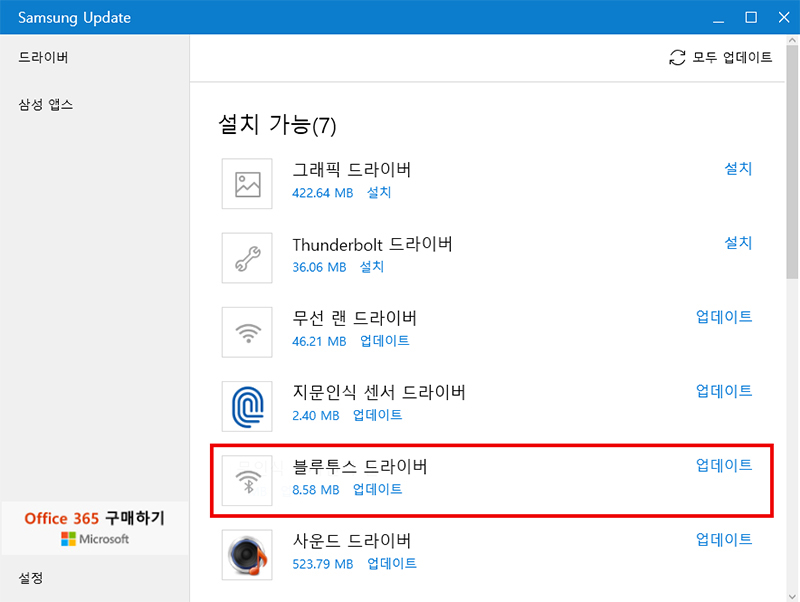Install 그래픽 드라이버 using right-side 설치 link
This screenshot has height=602, width=800.
click(x=738, y=168)
